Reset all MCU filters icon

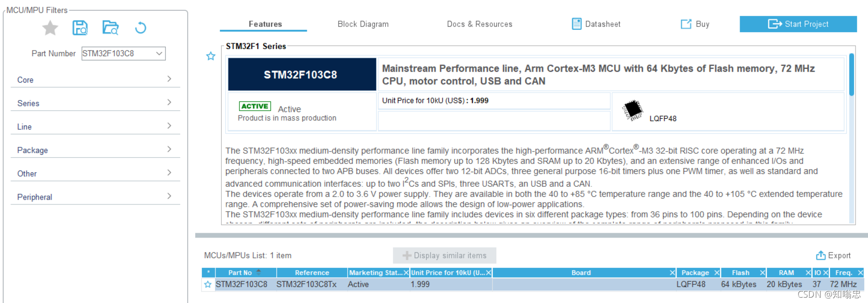coord(140,28)
